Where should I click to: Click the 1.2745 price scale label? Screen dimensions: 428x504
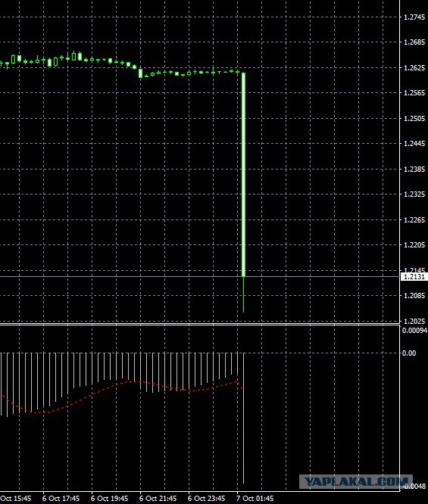414,17
